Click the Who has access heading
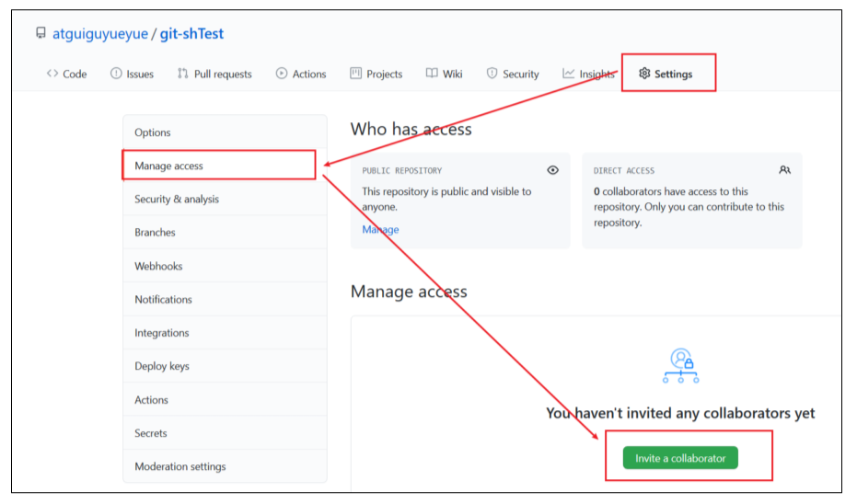The height and width of the screenshot is (504, 857). 411,129
